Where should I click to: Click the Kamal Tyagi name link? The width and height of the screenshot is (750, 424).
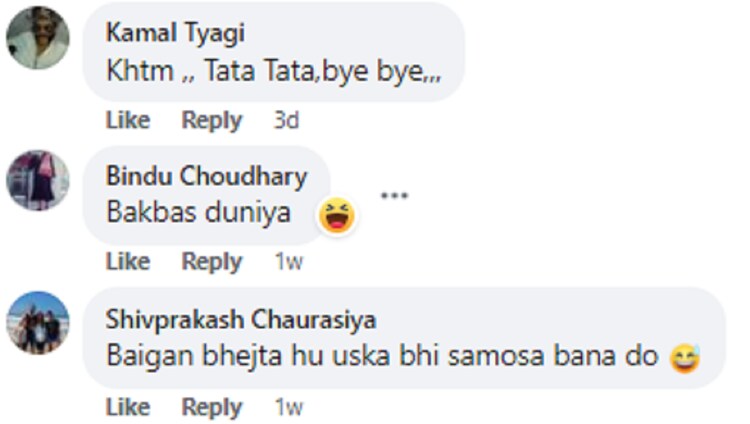[x=175, y=33]
